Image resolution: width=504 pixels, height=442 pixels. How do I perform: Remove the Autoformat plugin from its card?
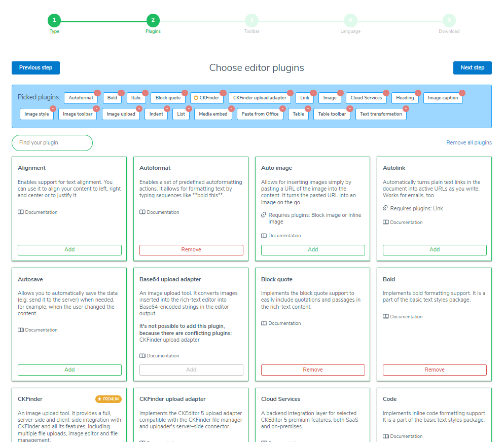191,250
